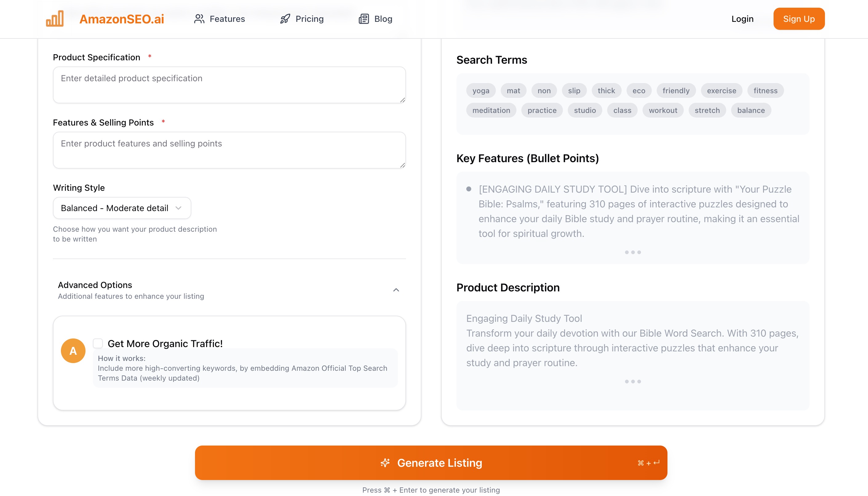The image size is (868, 496).
Task: Click the keyboard shortcut hint on Generate button
Action: [649, 463]
